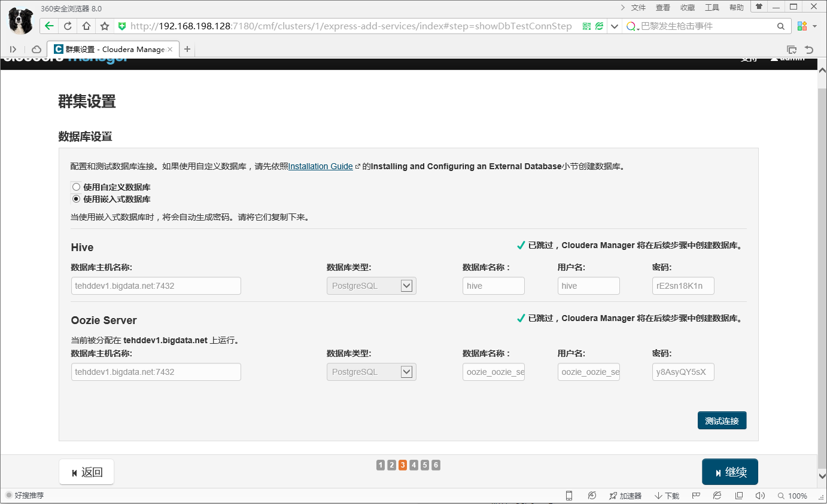Image resolution: width=827 pixels, height=504 pixels.
Task: Click the search magnifier icon in search box
Action: (x=780, y=26)
